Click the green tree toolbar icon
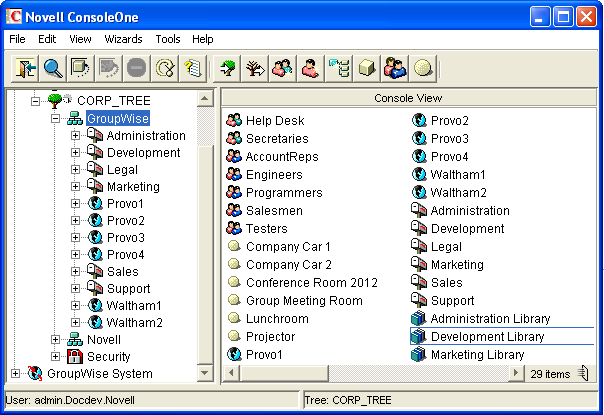This screenshot has width=604, height=415. tap(227, 69)
